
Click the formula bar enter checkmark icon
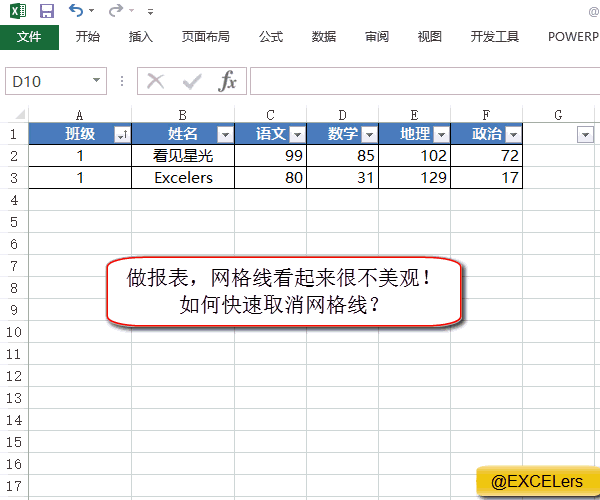191,81
